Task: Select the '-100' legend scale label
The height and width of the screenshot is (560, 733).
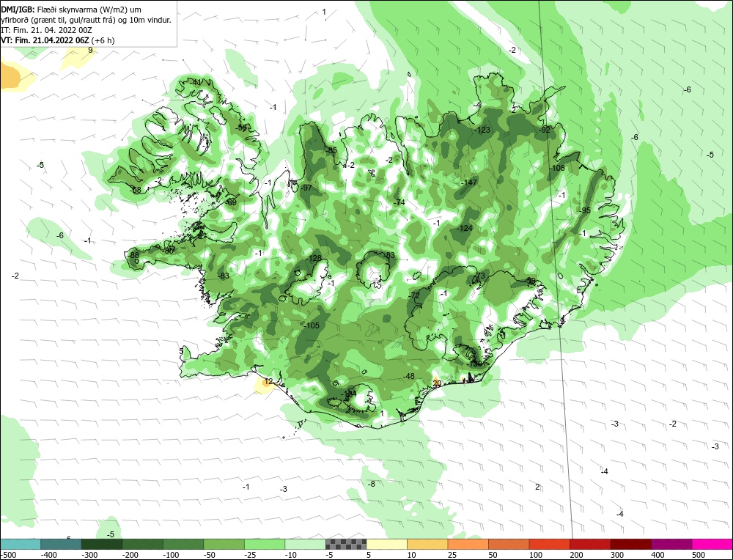Action: click(x=171, y=555)
